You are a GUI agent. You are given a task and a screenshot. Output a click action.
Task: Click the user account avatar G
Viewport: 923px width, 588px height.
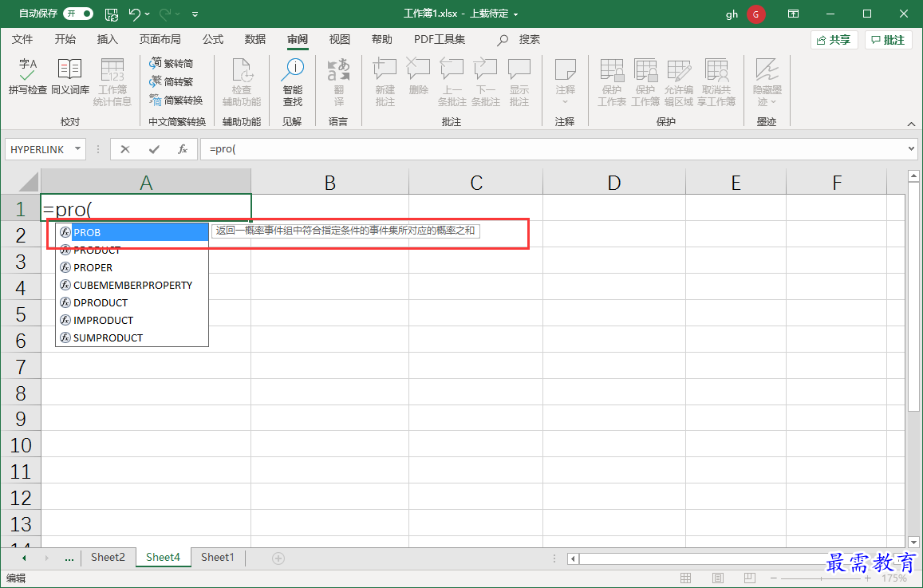(x=756, y=14)
